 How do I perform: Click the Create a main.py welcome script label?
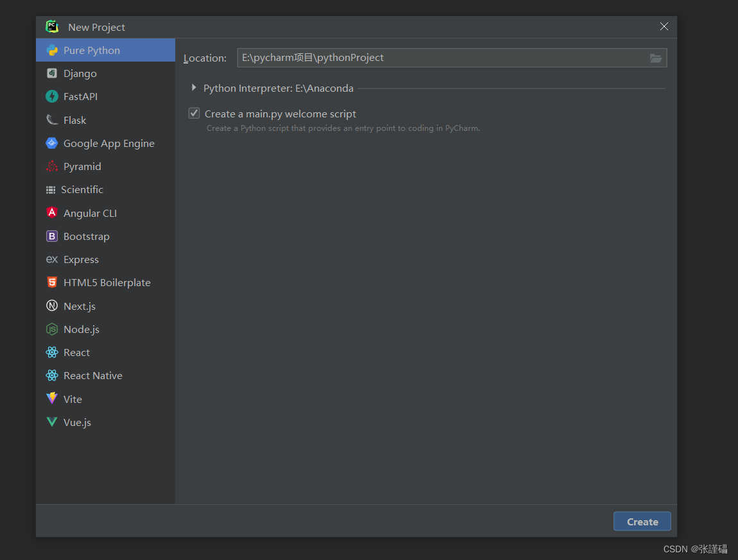tap(280, 114)
